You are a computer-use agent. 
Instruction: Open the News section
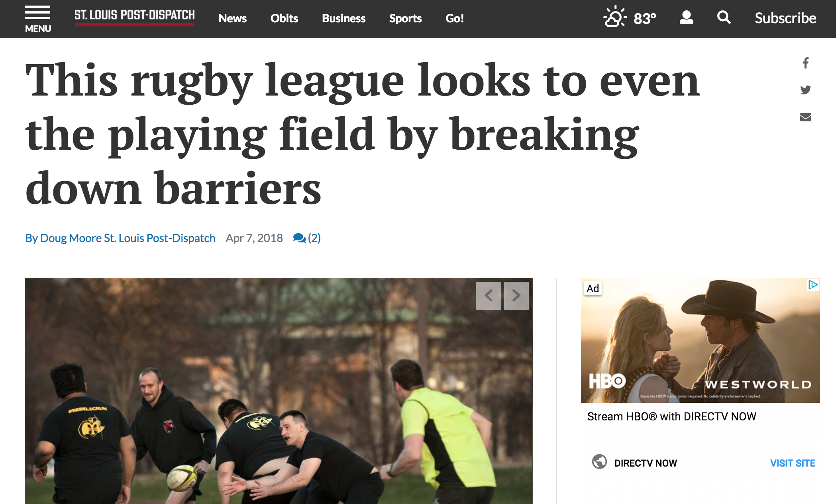[233, 18]
